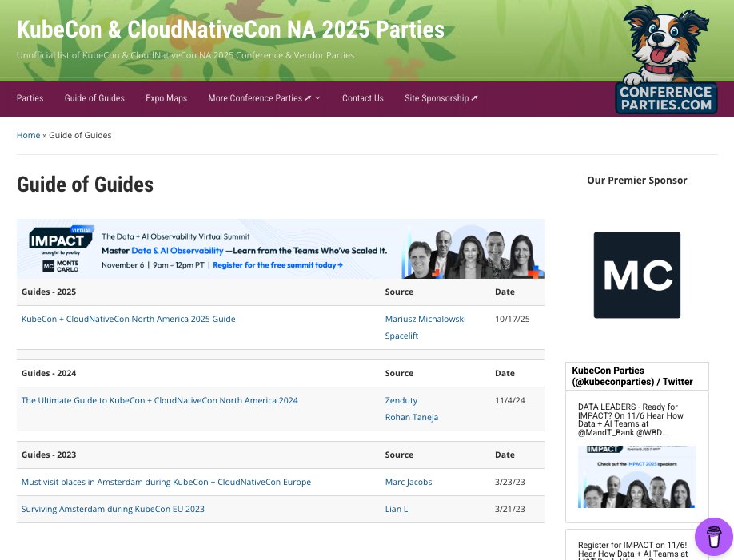Open Site Sponsorship external link

441,98
